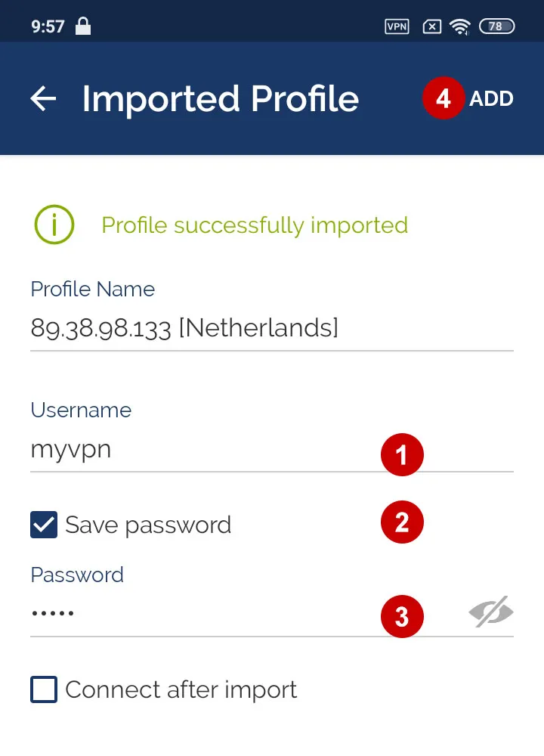This screenshot has width=544, height=756.
Task: Click the lock icon next to the clock
Action: pos(83,26)
